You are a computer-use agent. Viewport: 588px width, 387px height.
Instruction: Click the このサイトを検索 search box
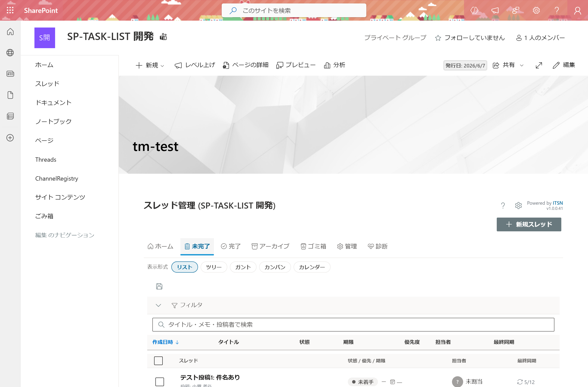click(x=294, y=10)
